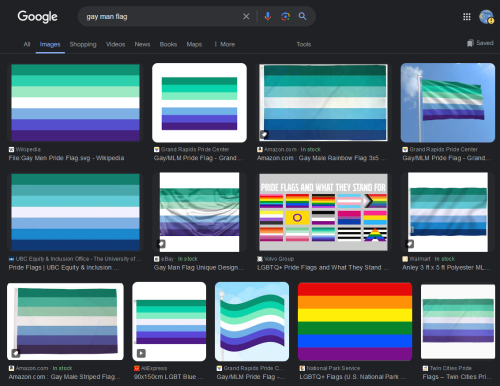Open the rainbow flag National Park Service thumbnail

(x=355, y=321)
